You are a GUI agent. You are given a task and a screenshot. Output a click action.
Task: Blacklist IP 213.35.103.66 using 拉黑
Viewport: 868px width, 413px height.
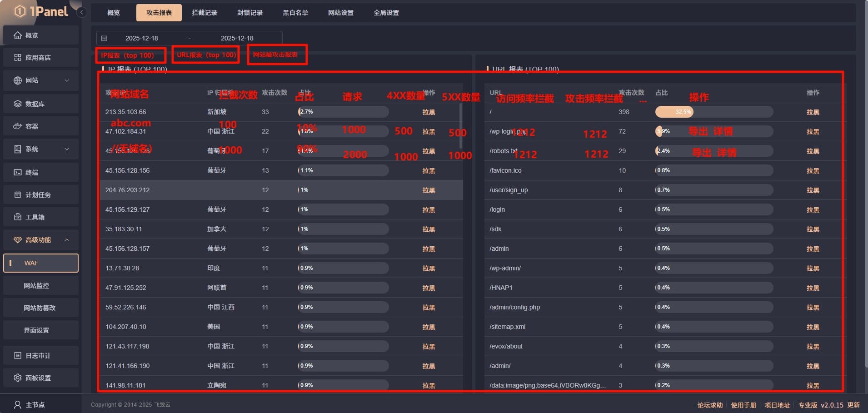[429, 112]
